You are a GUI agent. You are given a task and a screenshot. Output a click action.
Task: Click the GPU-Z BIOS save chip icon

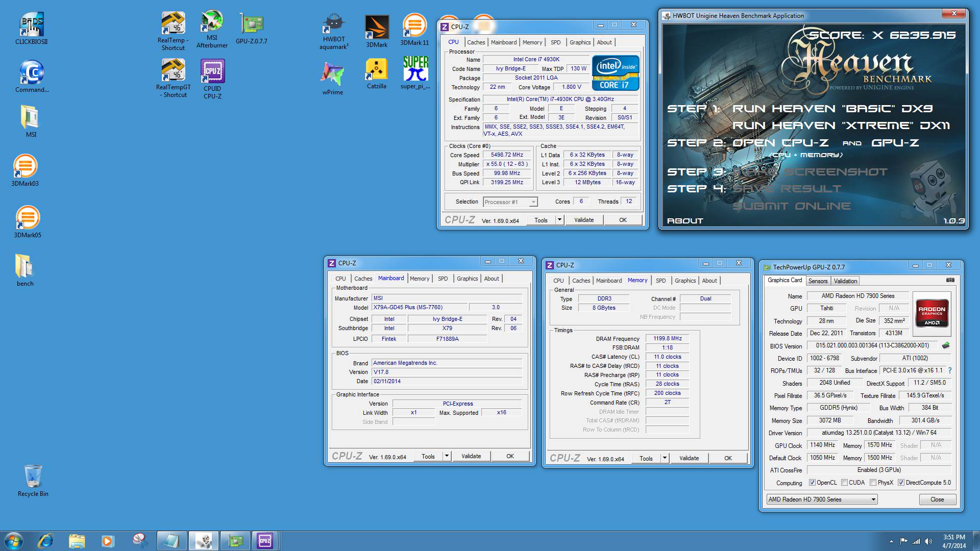[946, 345]
